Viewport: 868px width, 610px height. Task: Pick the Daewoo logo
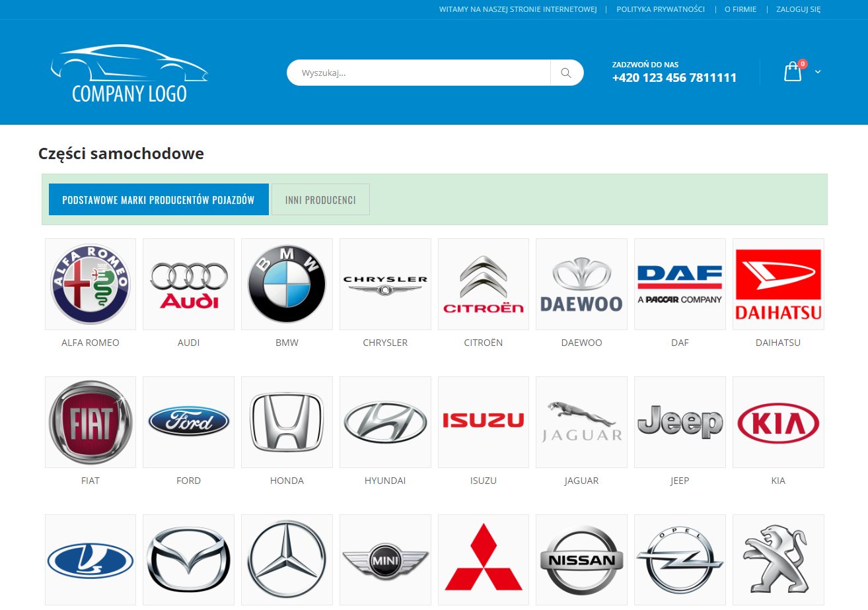pyautogui.click(x=581, y=284)
